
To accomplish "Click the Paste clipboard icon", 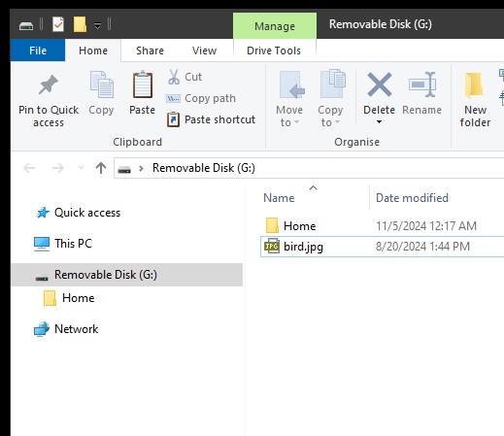I will pos(143,84).
